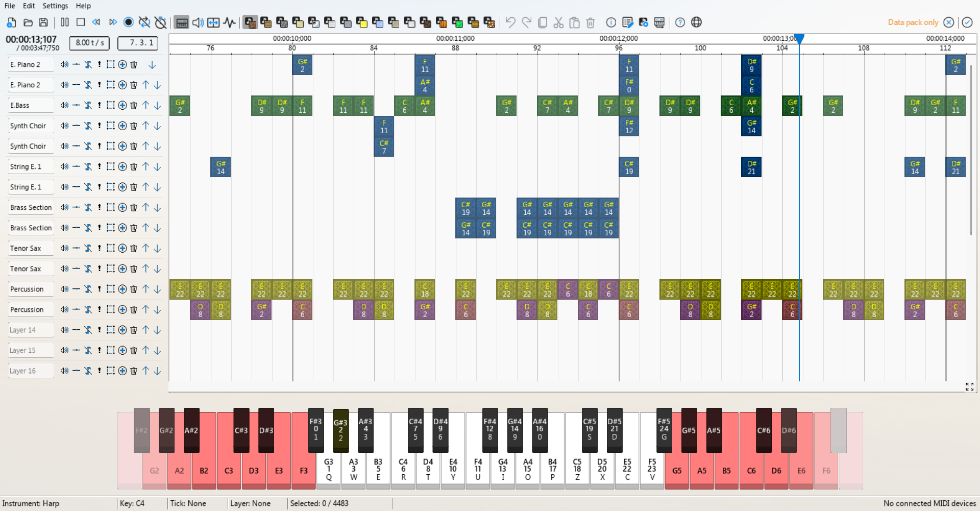Open song information via the info icon
Viewport: 980px width, 511px height.
(611, 22)
